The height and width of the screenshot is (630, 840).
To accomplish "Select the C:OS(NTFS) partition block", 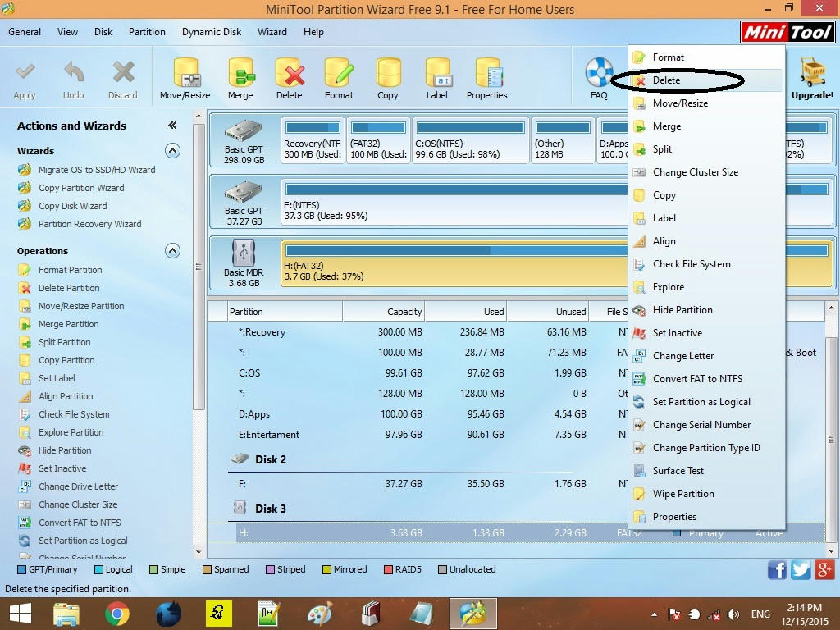I will click(x=470, y=139).
